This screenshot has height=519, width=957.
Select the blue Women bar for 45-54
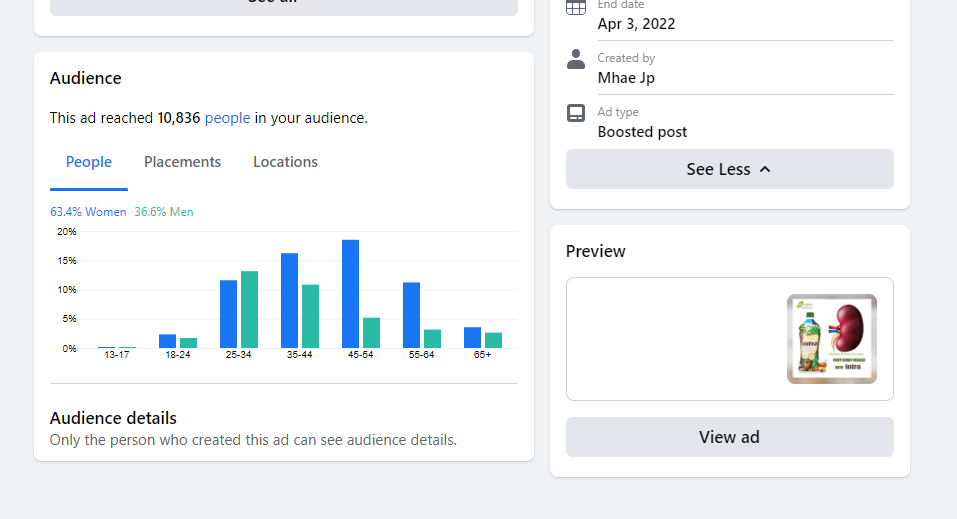350,294
